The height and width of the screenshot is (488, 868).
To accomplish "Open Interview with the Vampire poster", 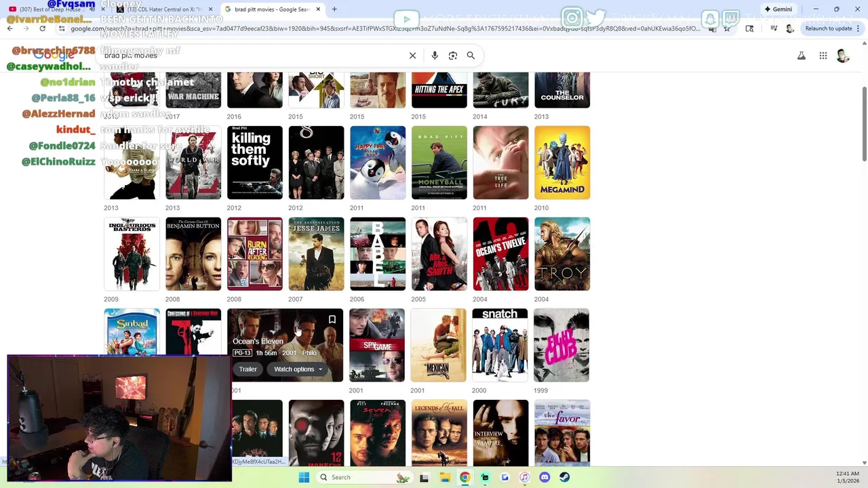I will click(500, 432).
